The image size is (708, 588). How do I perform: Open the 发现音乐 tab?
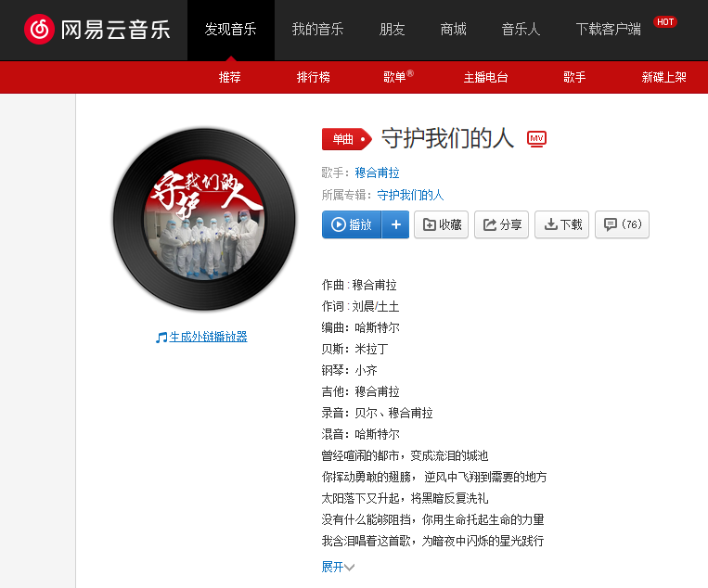(231, 30)
